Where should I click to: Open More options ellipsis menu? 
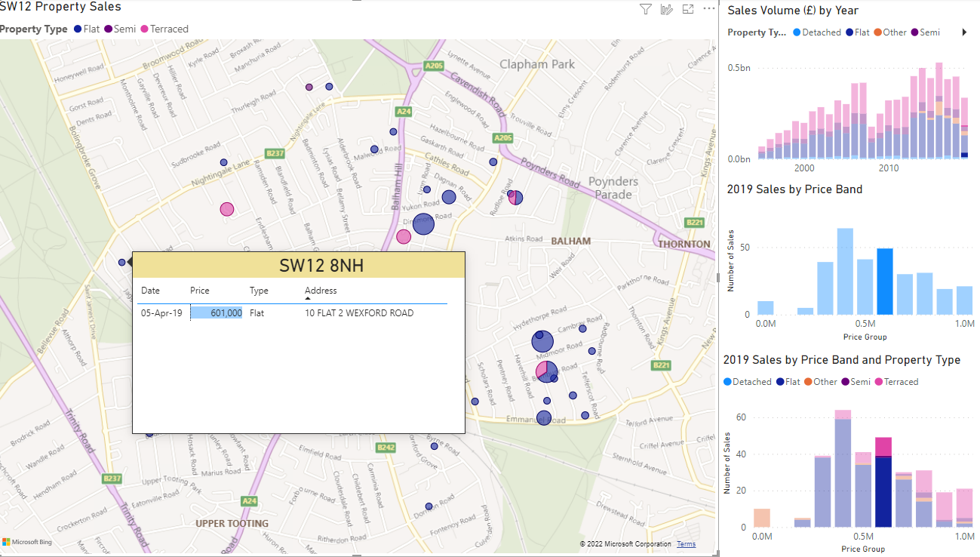(x=708, y=9)
